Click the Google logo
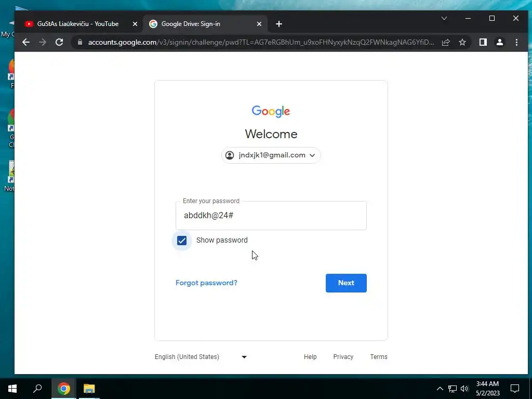This screenshot has width=532, height=399. point(271,111)
